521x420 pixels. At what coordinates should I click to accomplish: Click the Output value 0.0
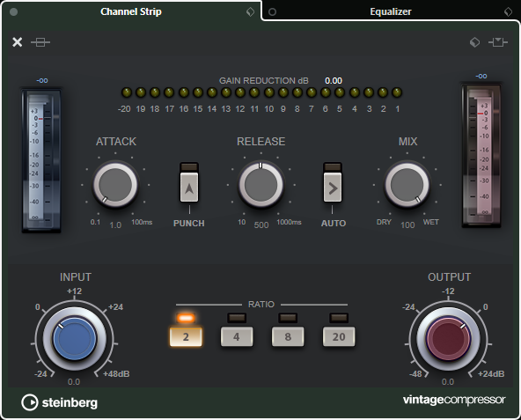point(448,382)
